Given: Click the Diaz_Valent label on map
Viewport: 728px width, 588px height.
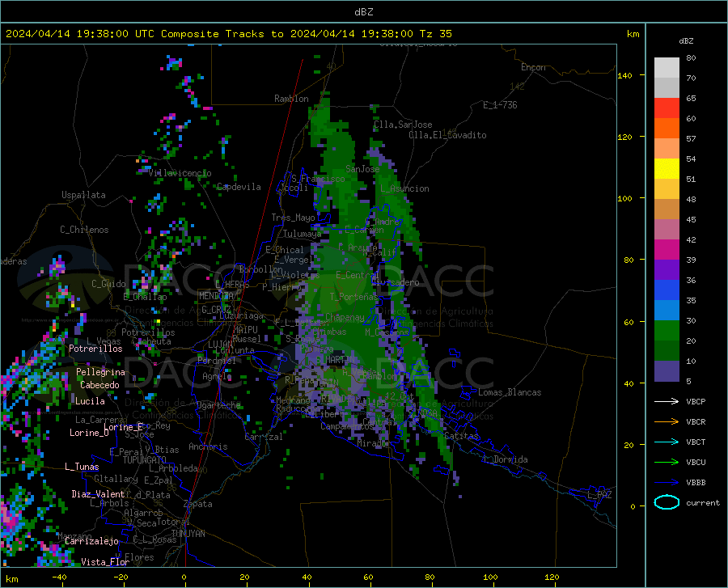Looking at the screenshot, I should [x=98, y=494].
